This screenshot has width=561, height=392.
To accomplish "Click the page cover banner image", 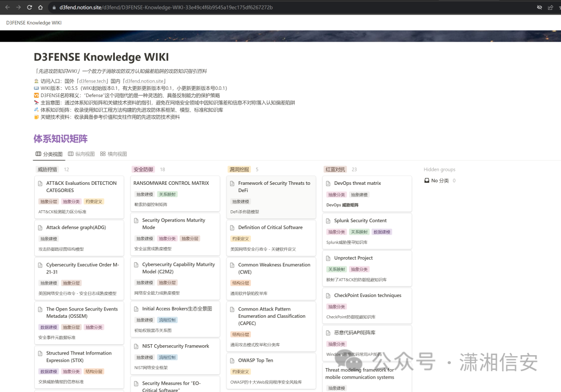I will (280, 36).
